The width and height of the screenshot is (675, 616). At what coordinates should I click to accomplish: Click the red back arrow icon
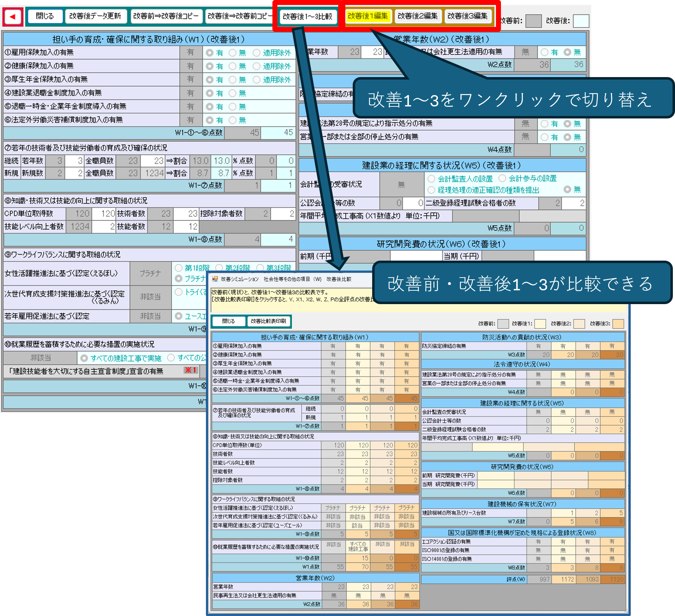pos(13,17)
